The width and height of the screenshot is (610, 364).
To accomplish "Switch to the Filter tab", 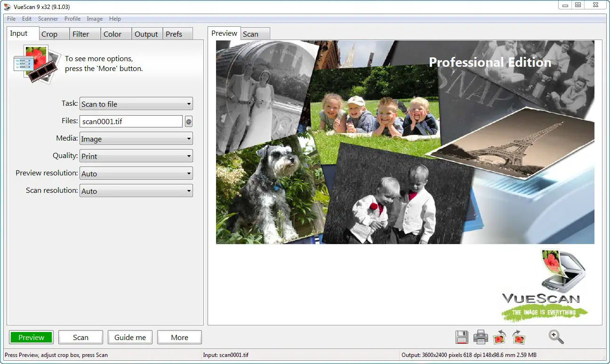I will [85, 34].
